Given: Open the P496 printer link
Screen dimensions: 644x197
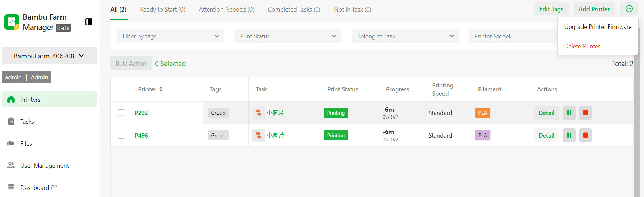Looking at the screenshot, I should pos(141,135).
